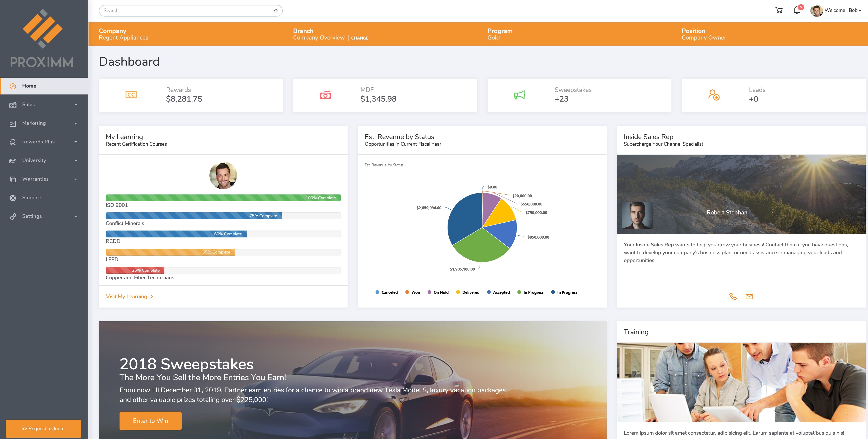Click the search magnifier icon
The image size is (868, 439).
275,11
